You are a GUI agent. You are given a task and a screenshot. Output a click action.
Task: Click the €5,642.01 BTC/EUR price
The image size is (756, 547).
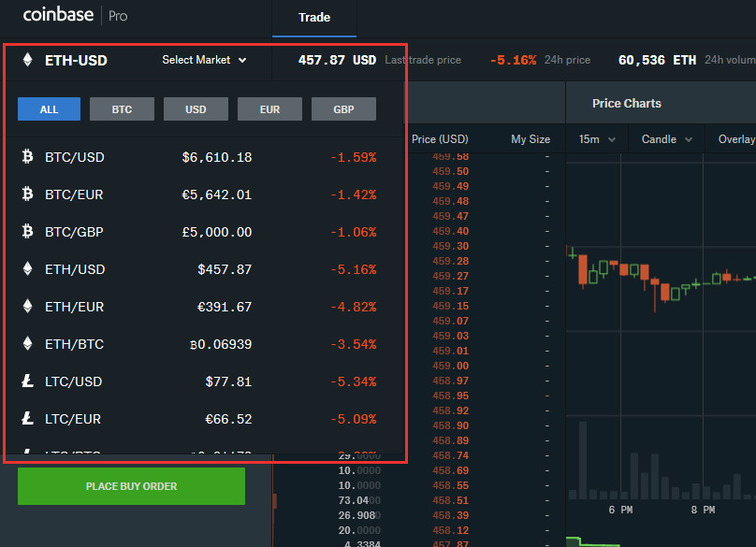pos(216,194)
